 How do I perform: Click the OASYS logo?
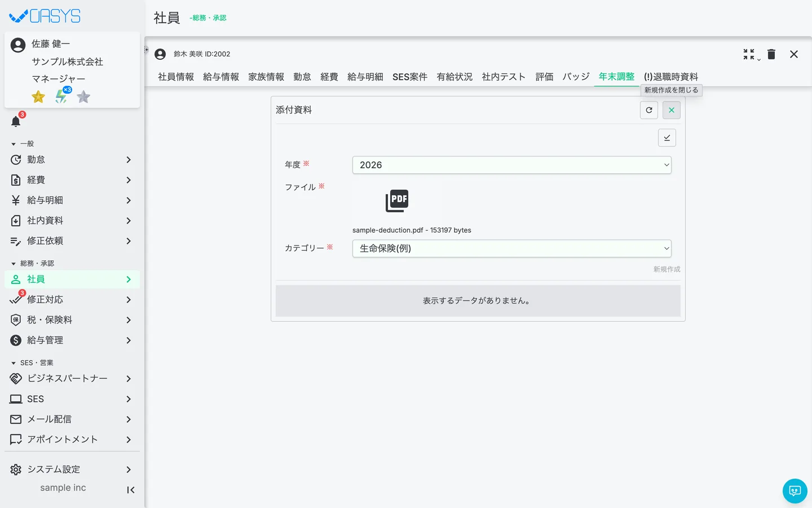[45, 16]
